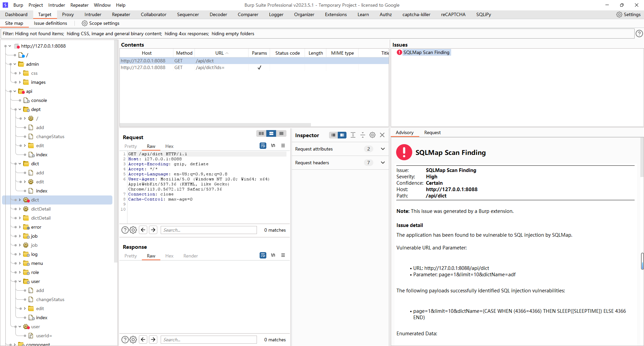Select changeStatus under dept folder
This screenshot has height=346, width=644.
(x=50, y=136)
